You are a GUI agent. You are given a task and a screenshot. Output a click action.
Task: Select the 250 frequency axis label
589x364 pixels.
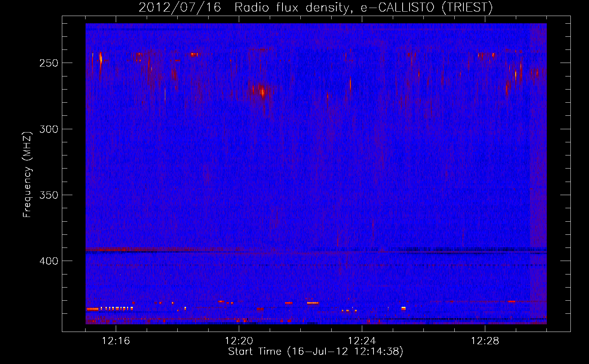click(49, 63)
